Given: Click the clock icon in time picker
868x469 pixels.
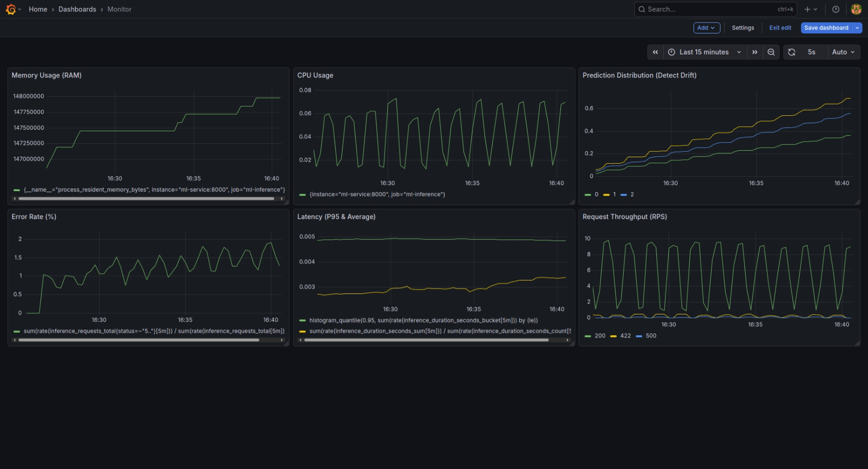Looking at the screenshot, I should 672,52.
